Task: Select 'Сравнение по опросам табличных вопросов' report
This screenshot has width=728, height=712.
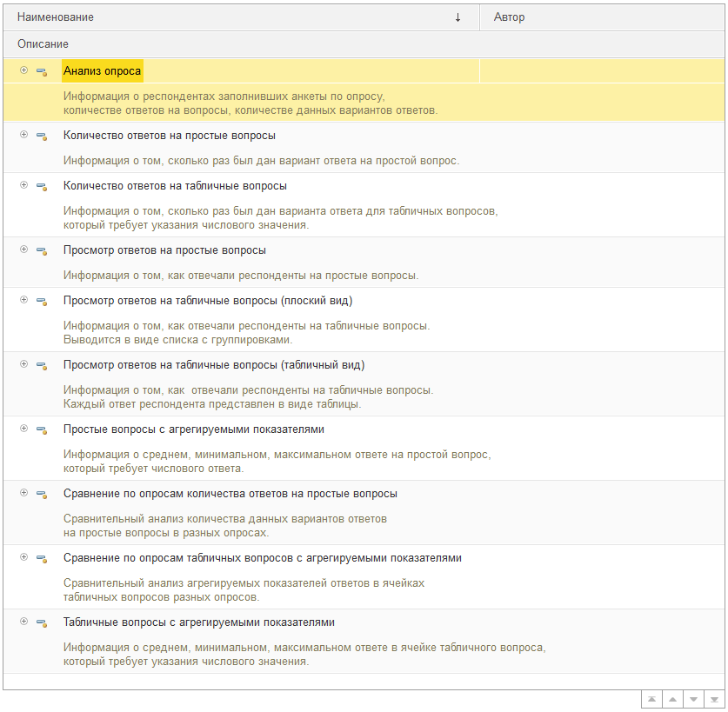Action: point(262,558)
